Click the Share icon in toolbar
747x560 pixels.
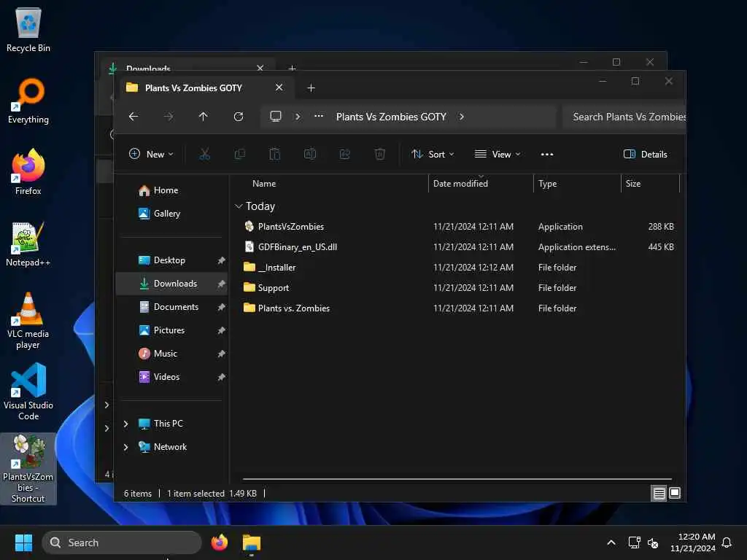point(345,154)
